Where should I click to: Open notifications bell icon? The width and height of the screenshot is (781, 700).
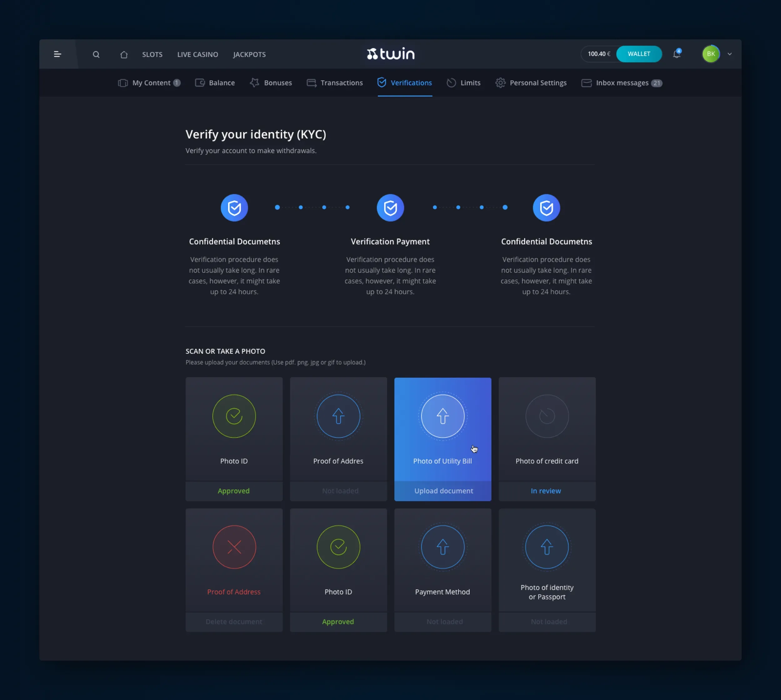[x=676, y=54]
